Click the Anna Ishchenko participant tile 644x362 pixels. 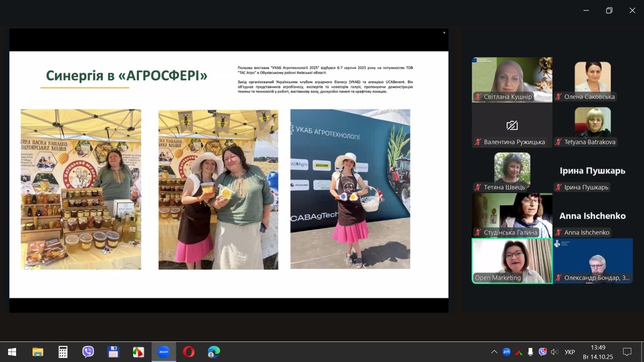click(x=592, y=216)
